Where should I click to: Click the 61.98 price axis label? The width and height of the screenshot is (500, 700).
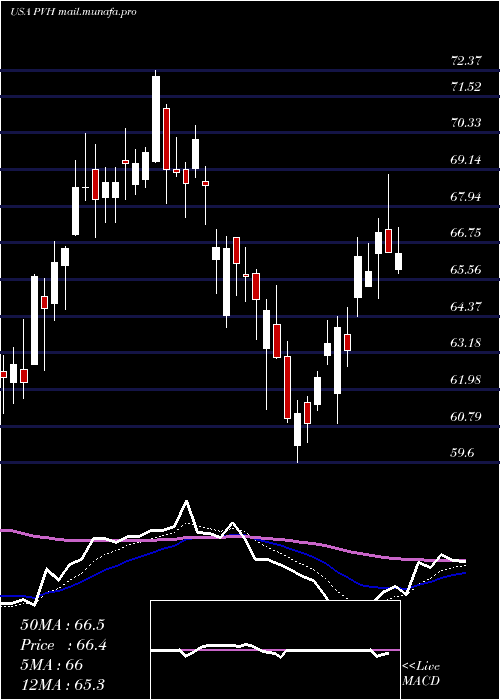(466, 380)
